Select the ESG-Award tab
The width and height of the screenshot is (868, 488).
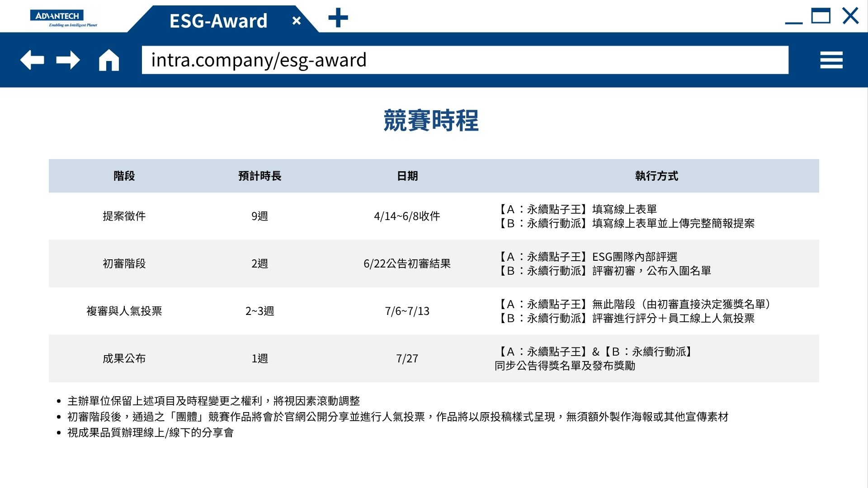(218, 21)
